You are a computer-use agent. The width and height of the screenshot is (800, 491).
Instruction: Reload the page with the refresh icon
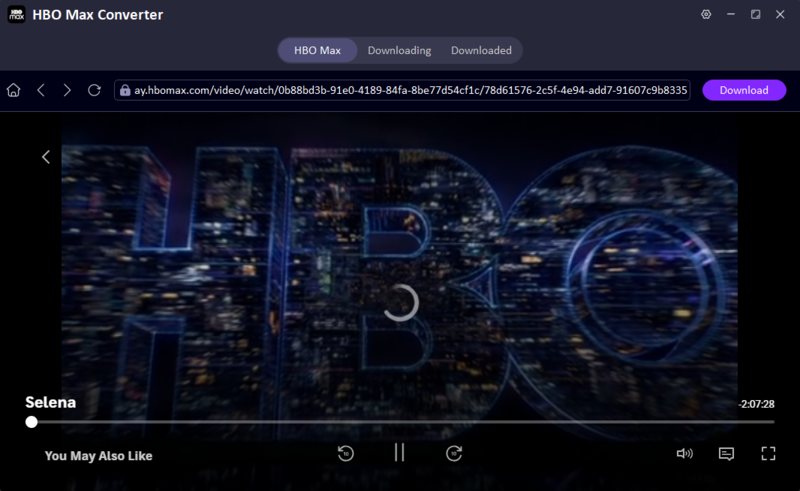click(94, 90)
